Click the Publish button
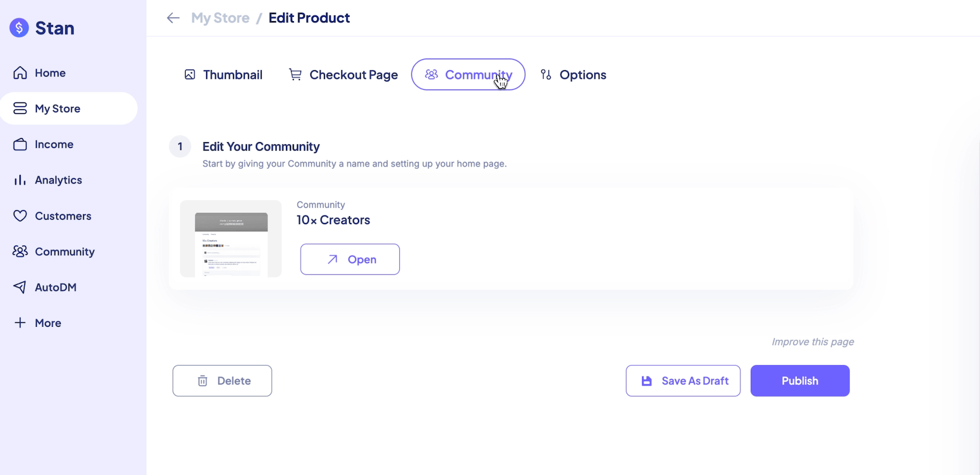Viewport: 980px width, 475px height. click(799, 381)
